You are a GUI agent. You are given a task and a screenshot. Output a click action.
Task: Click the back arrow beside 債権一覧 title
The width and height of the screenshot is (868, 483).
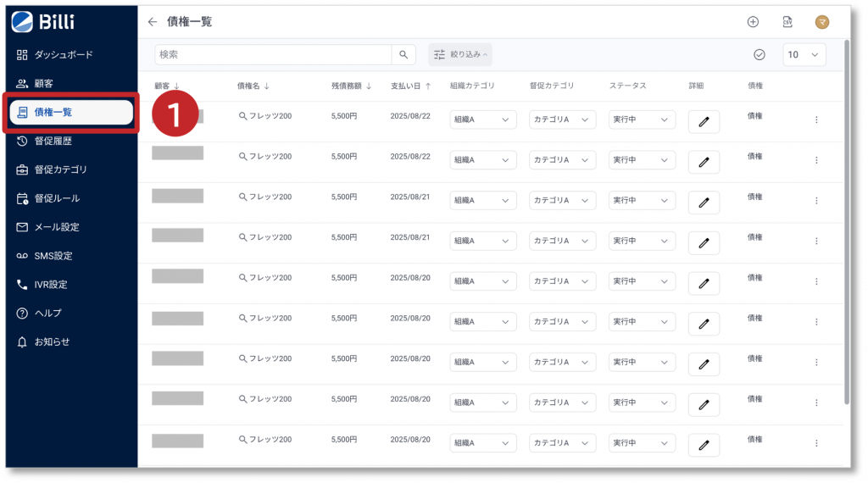[153, 22]
